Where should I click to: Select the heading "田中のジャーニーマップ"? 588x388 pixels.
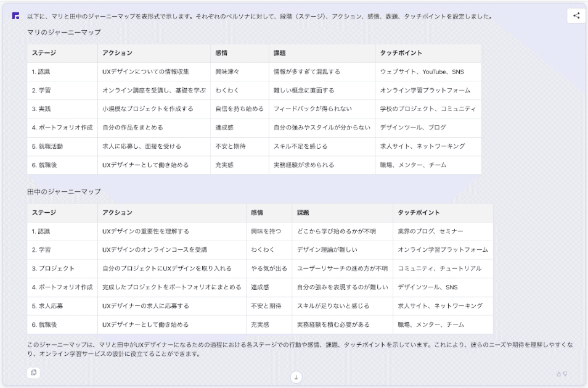tap(64, 192)
